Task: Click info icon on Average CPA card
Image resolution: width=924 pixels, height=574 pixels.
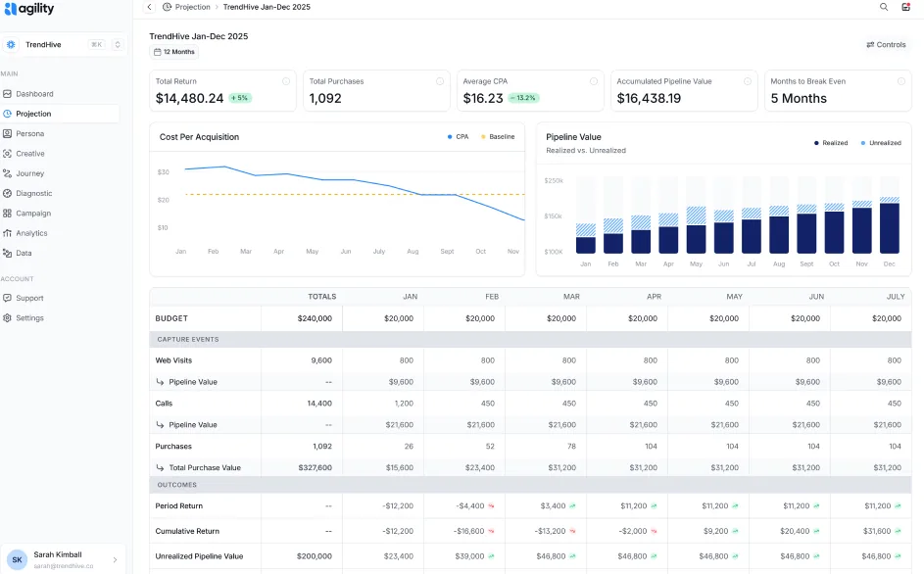Action: coord(594,81)
